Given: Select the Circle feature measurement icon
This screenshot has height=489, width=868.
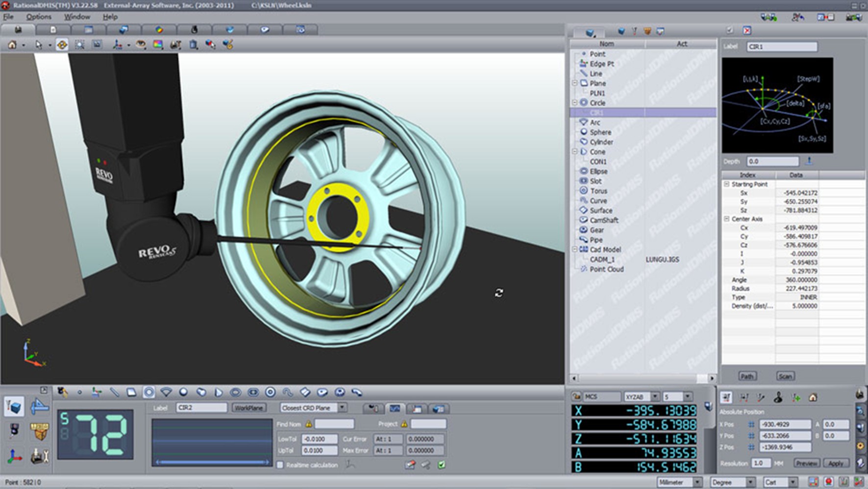Looking at the screenshot, I should coord(149,392).
